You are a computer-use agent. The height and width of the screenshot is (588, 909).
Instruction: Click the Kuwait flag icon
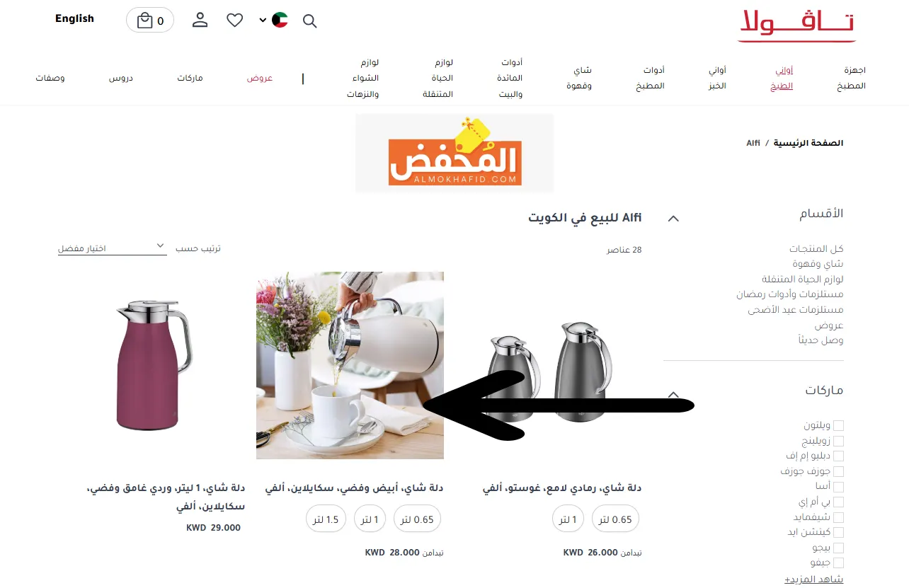280,20
